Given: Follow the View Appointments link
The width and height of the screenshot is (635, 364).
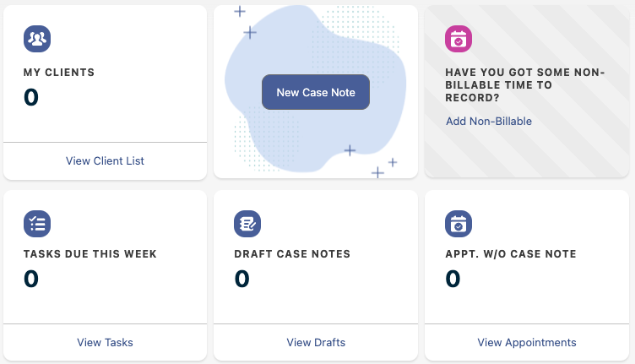Looking at the screenshot, I should coord(527,342).
